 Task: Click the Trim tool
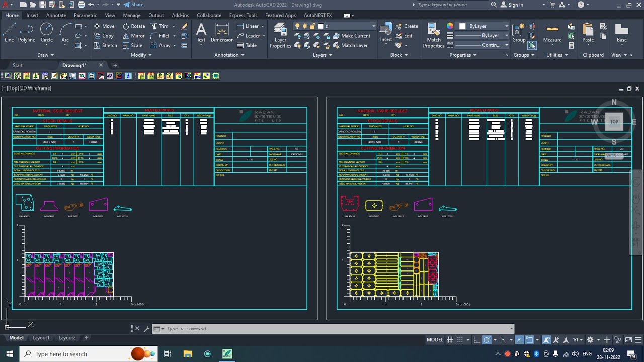159,26
